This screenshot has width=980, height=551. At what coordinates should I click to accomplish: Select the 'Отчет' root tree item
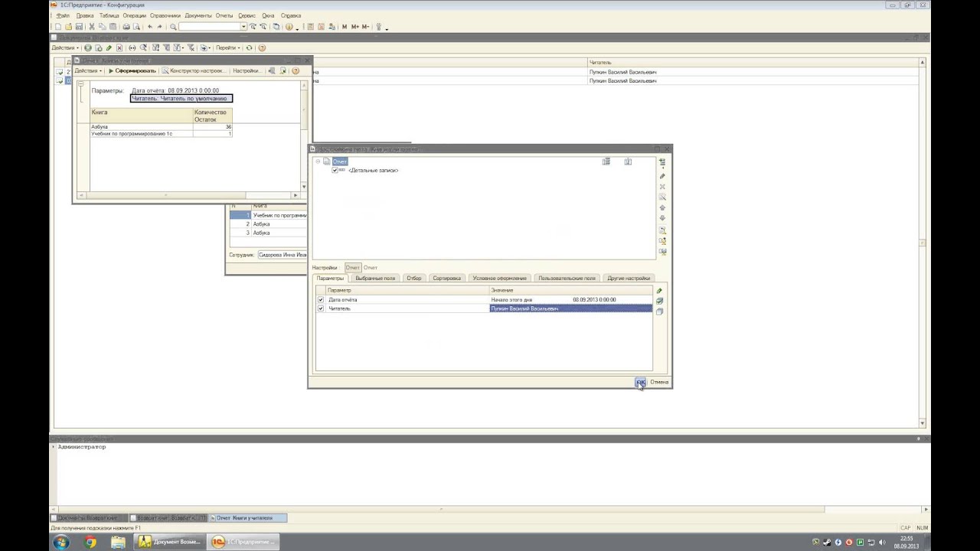pyautogui.click(x=340, y=161)
